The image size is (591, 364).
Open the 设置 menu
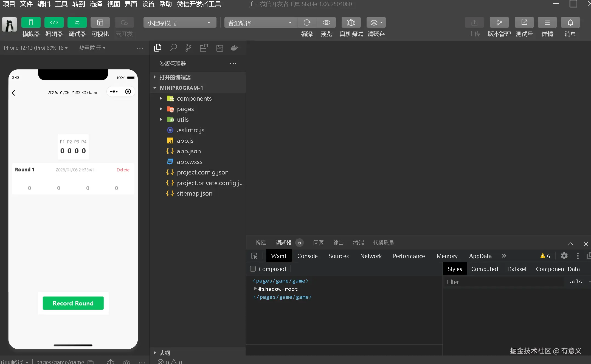coord(148,4)
